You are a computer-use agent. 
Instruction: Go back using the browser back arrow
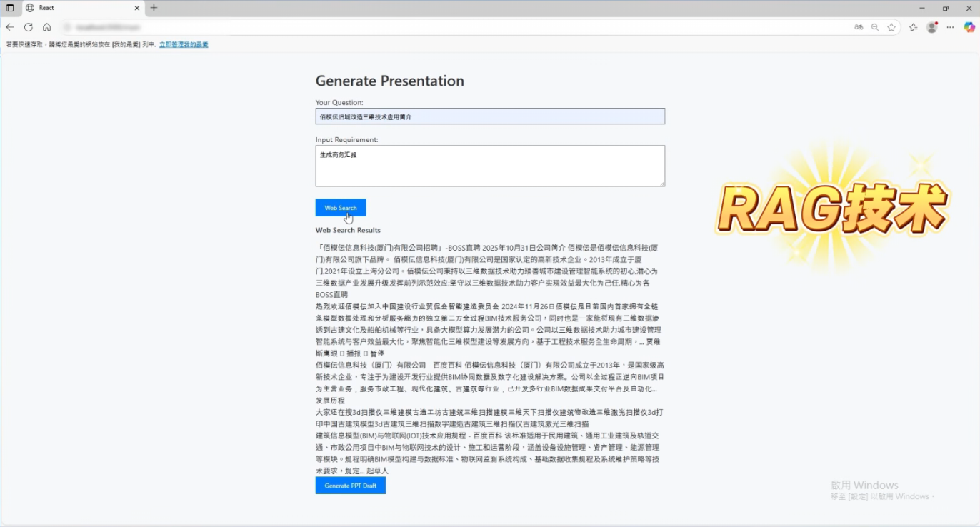(x=10, y=27)
